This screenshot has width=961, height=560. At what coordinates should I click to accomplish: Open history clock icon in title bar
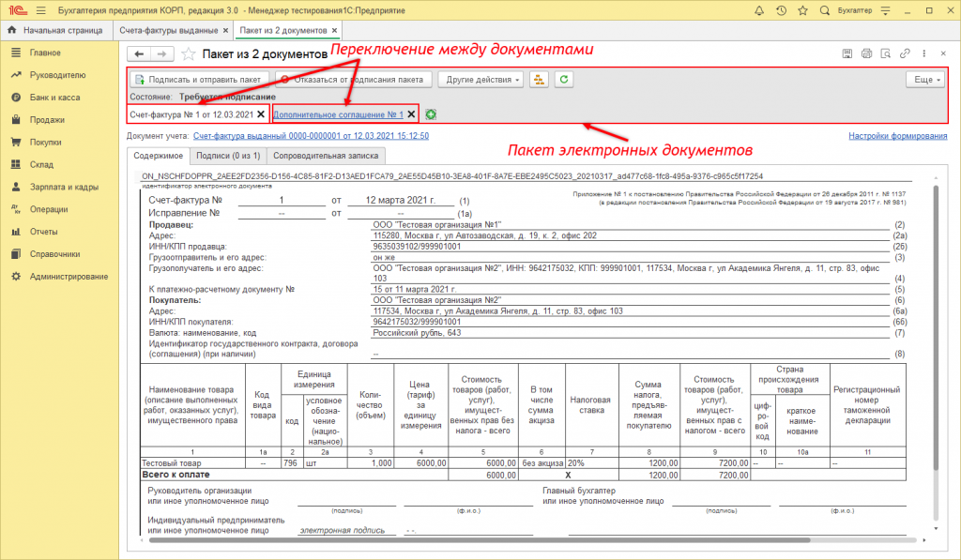[781, 10]
